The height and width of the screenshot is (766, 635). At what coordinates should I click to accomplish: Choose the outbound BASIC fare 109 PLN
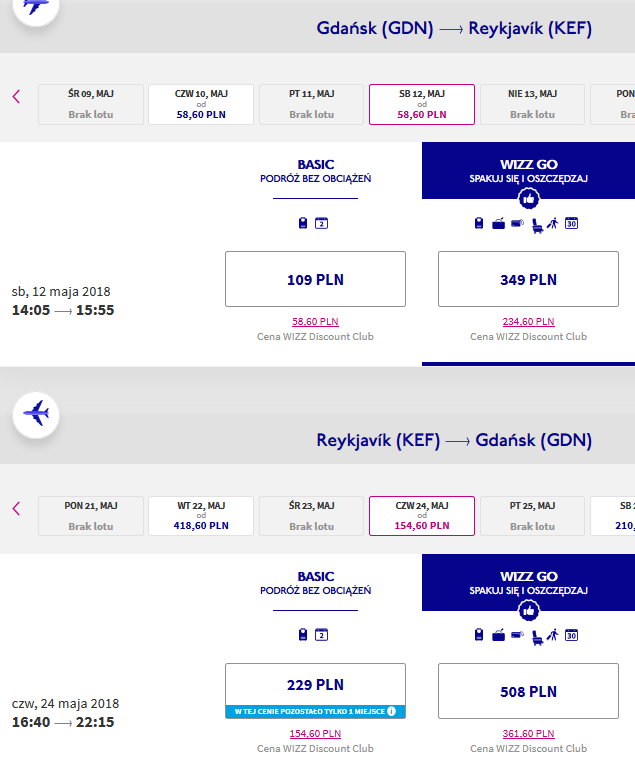tap(315, 279)
